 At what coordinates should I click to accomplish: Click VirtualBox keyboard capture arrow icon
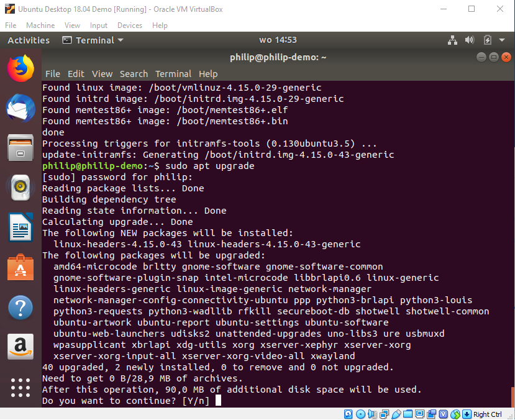click(467, 414)
